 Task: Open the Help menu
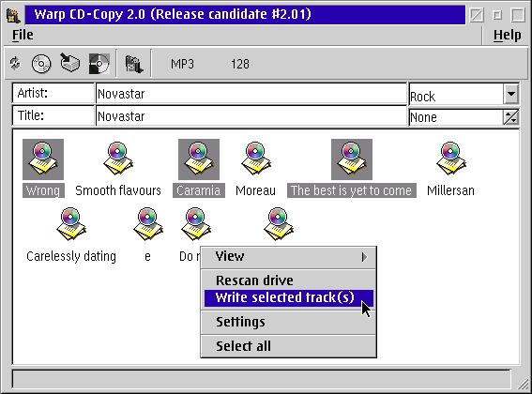(x=507, y=35)
